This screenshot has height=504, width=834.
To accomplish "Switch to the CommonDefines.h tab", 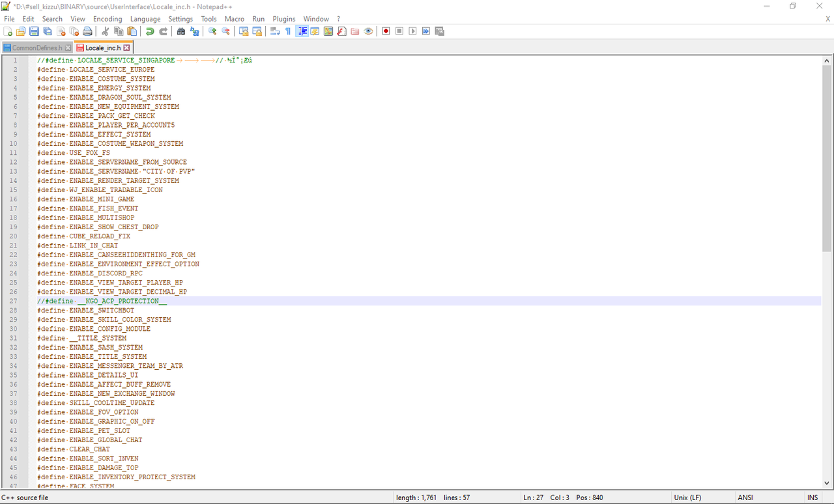I will tap(37, 48).
